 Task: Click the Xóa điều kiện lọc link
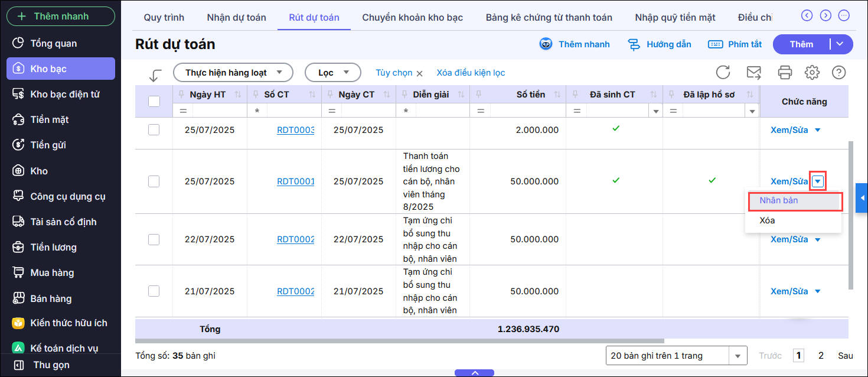tap(471, 73)
